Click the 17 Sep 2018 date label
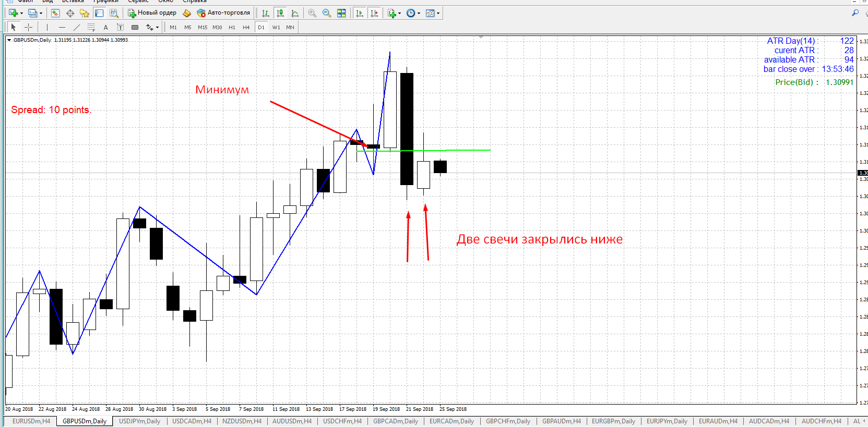The image size is (868, 427). [353, 409]
